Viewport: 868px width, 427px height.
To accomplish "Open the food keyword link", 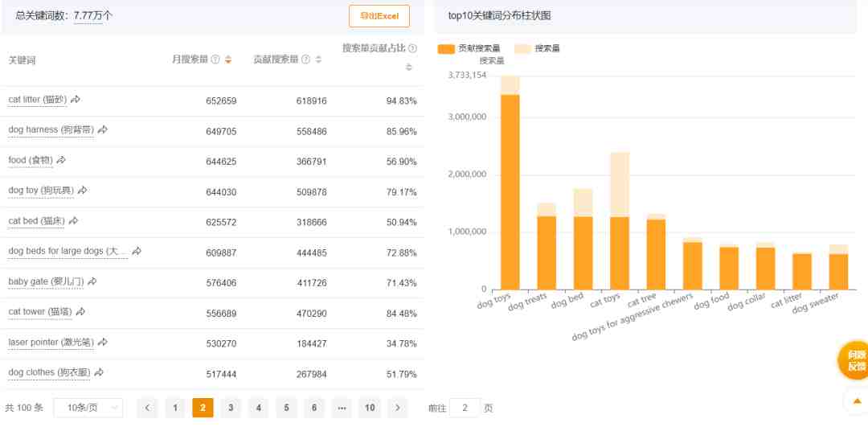I will 31,161.
